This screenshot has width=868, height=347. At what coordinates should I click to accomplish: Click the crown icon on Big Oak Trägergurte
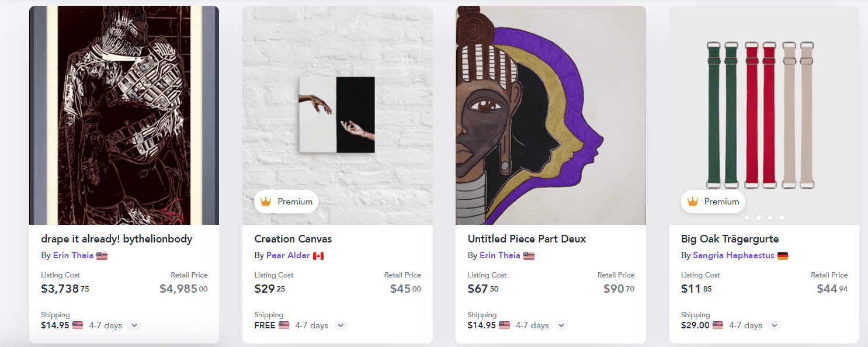point(693,202)
